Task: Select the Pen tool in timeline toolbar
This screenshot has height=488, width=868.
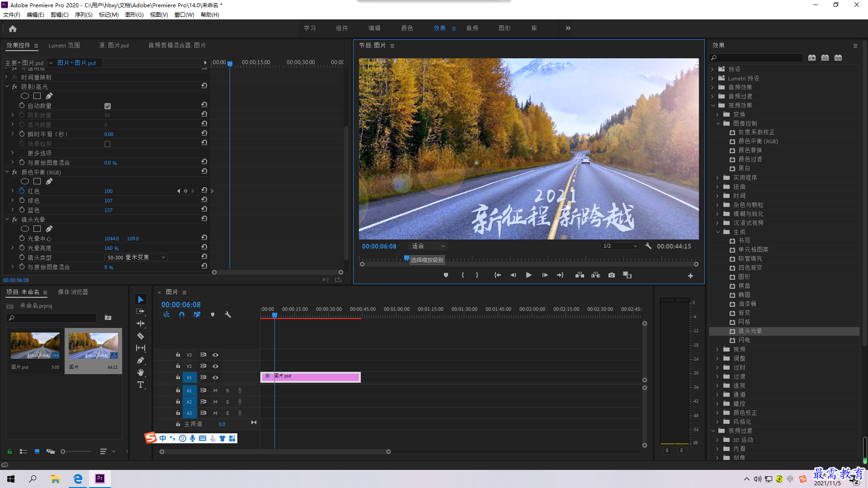Action: pos(141,360)
